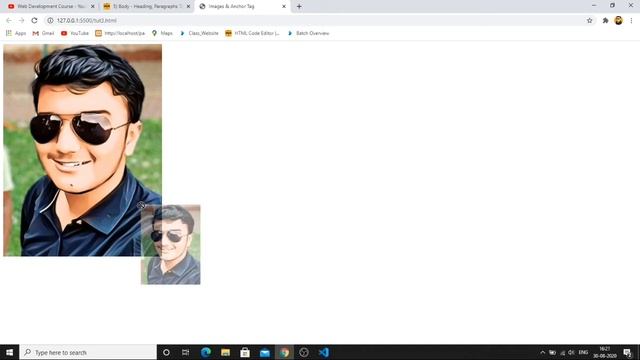640x360 pixels.
Task: Click the Type here to search box
Action: (88, 352)
